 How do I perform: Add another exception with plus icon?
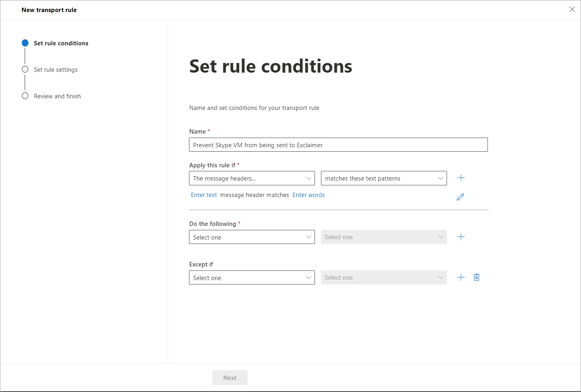pyautogui.click(x=461, y=278)
